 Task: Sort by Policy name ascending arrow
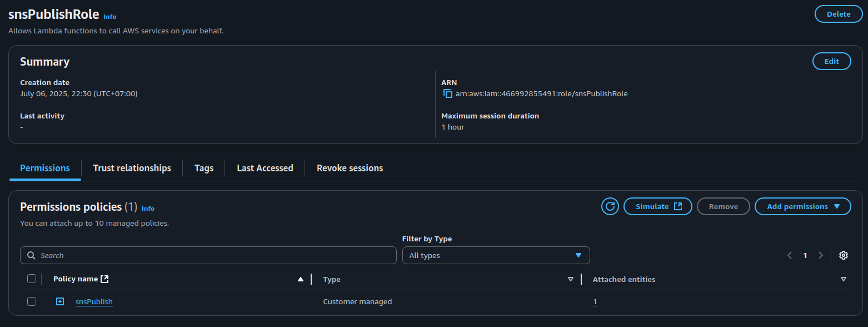[x=301, y=279]
